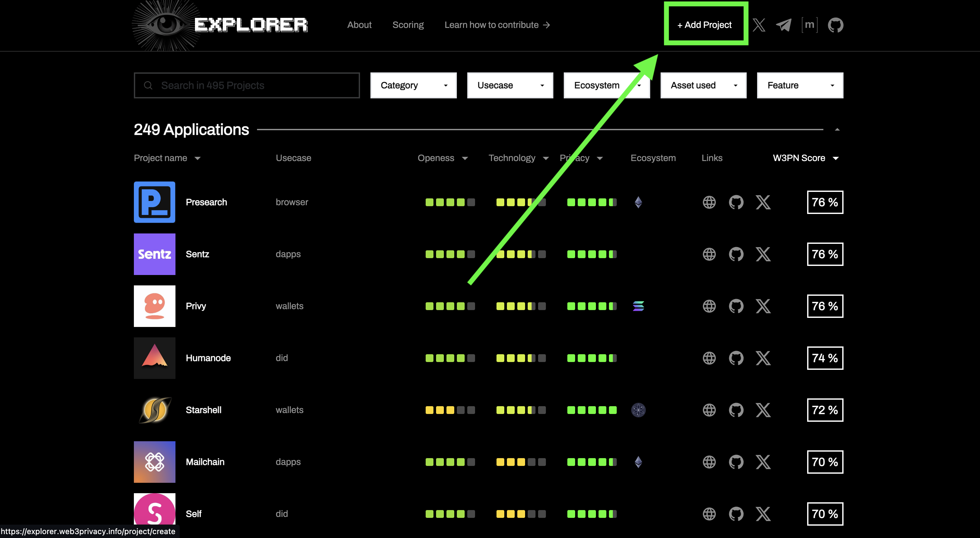The width and height of the screenshot is (980, 538).
Task: Open Sentz GitHub icon
Action: pos(736,254)
